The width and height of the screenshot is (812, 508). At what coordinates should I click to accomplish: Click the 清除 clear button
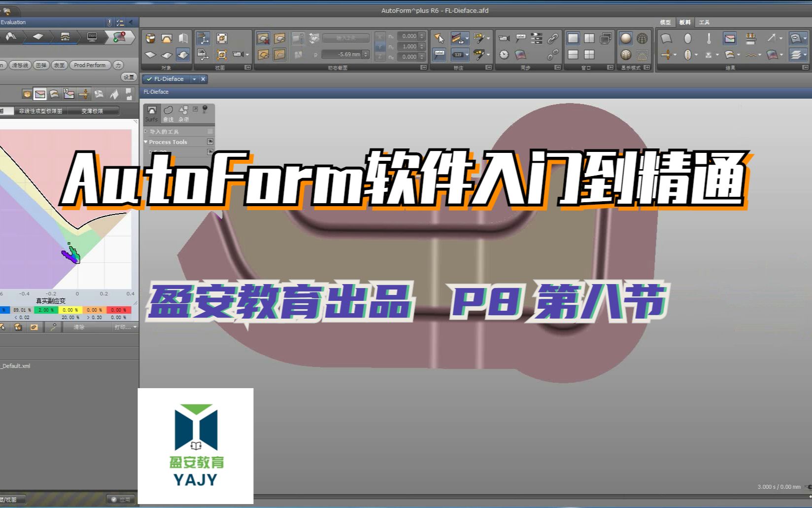(79, 327)
